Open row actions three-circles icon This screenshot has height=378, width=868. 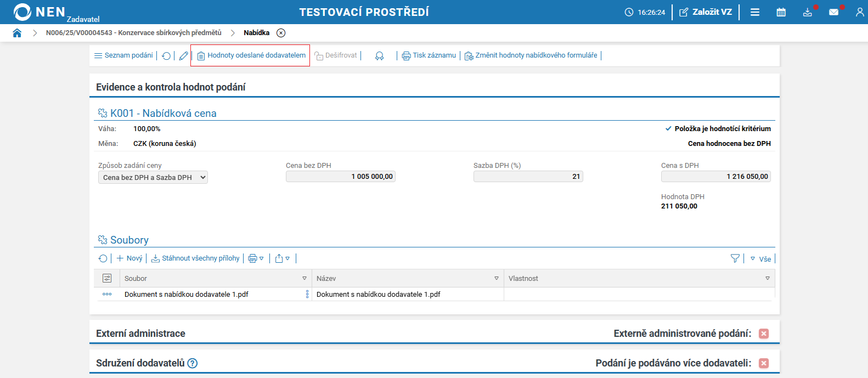click(107, 294)
